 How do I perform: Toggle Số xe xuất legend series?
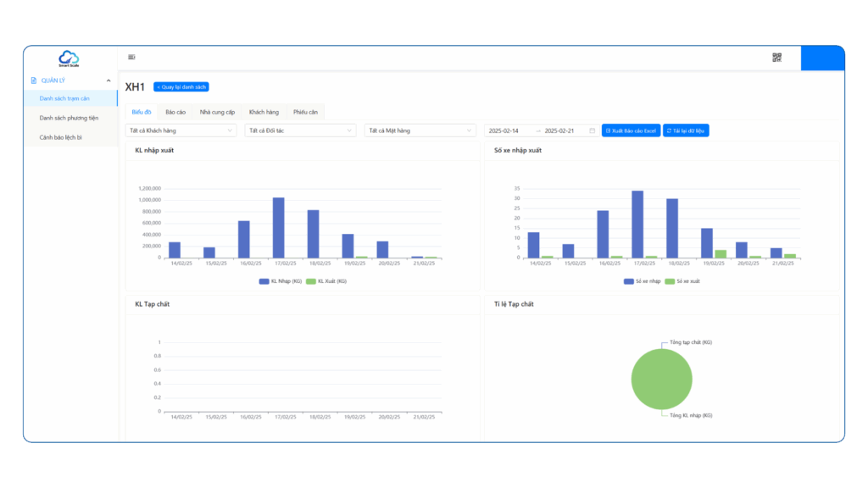682,281
